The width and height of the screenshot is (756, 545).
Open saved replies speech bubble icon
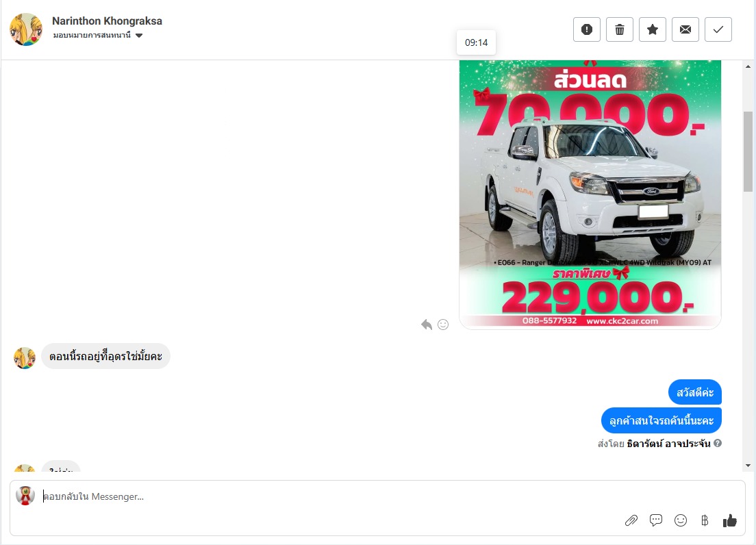coord(656,520)
